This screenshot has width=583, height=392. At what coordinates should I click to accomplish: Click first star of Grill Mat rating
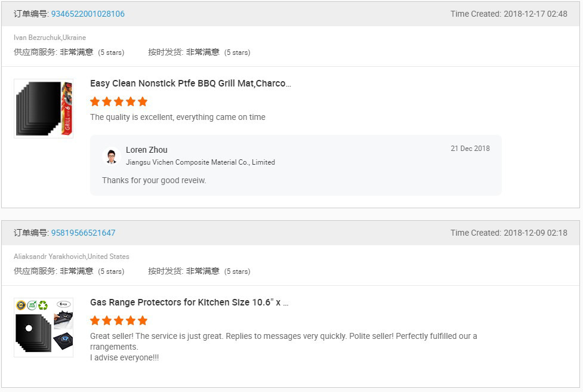95,101
